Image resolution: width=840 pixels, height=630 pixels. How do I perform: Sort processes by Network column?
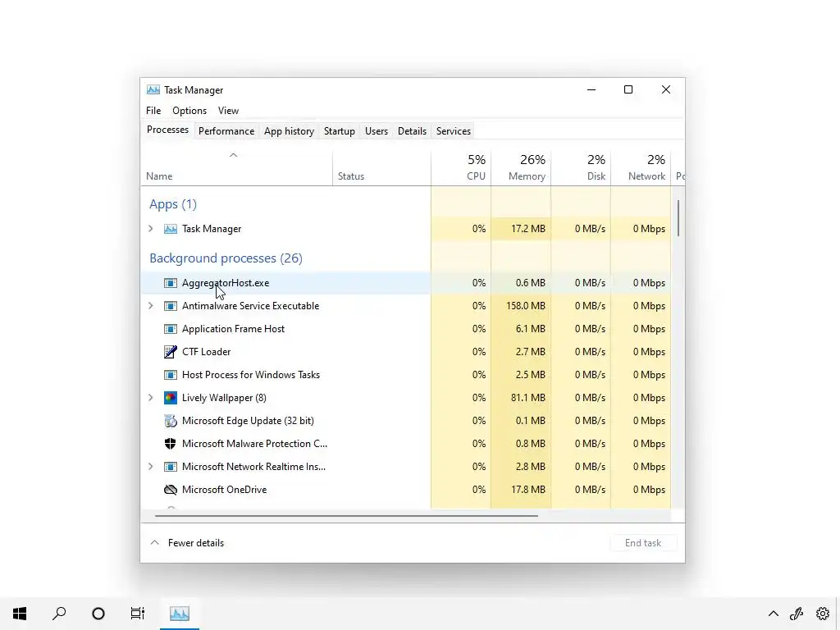coord(641,168)
